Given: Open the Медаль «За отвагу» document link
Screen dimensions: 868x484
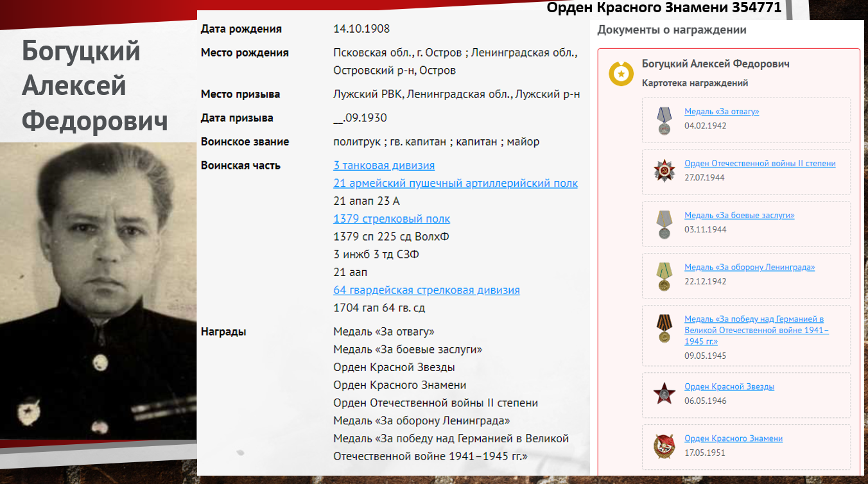Looking at the screenshot, I should point(722,112).
